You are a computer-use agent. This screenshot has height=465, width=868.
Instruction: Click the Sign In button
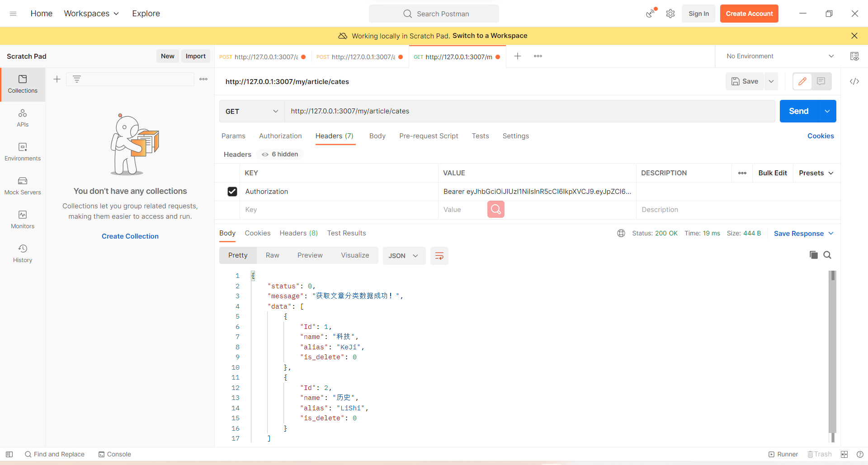pyautogui.click(x=698, y=14)
